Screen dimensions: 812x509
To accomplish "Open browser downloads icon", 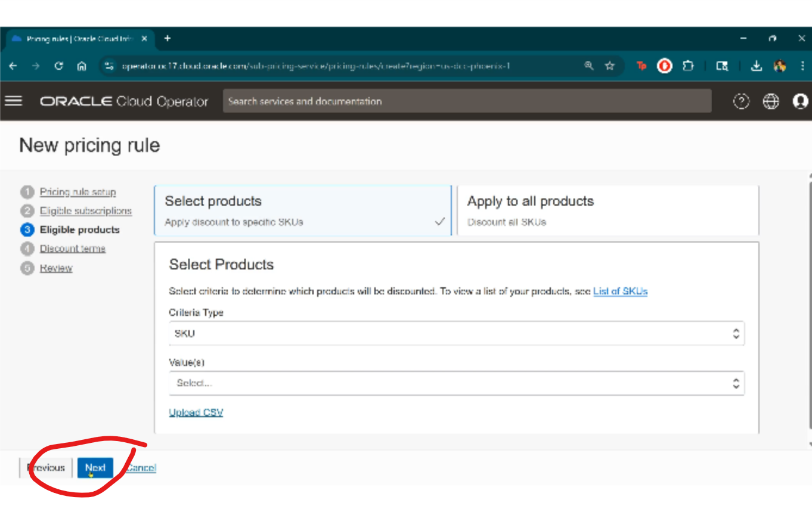I will click(x=756, y=66).
